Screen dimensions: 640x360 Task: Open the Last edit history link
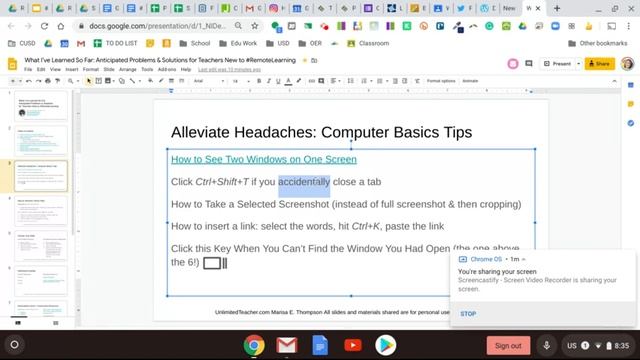[229, 70]
